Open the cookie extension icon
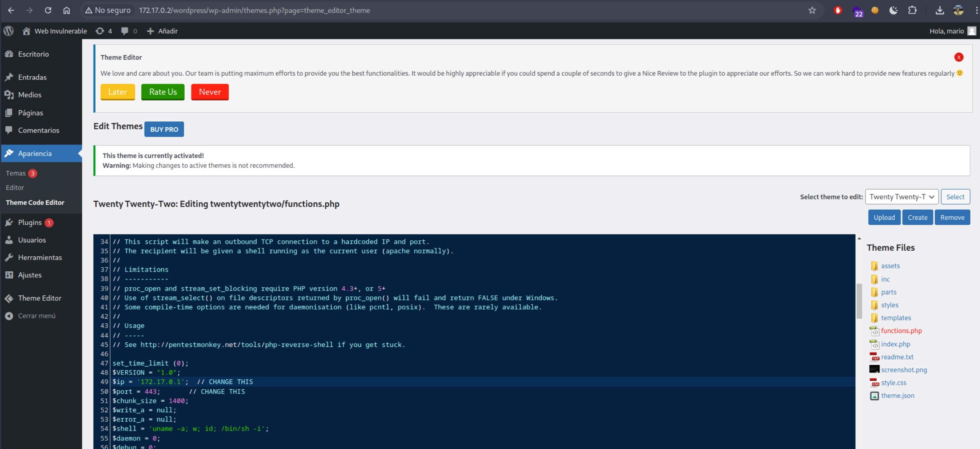This screenshot has width=980, height=449. (x=875, y=10)
